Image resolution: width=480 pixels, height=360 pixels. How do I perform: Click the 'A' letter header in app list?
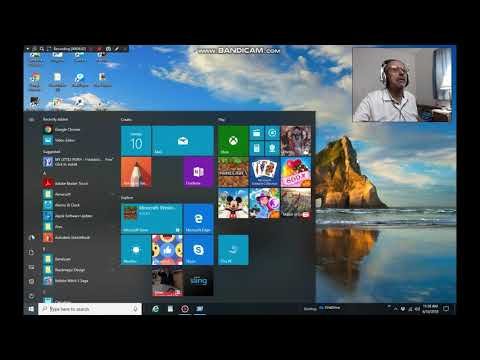click(x=45, y=173)
